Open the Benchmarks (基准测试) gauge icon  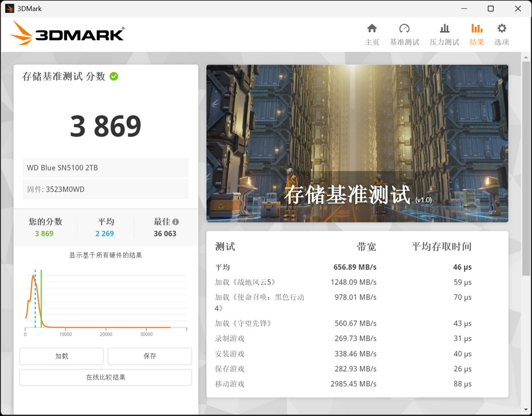coord(404,29)
